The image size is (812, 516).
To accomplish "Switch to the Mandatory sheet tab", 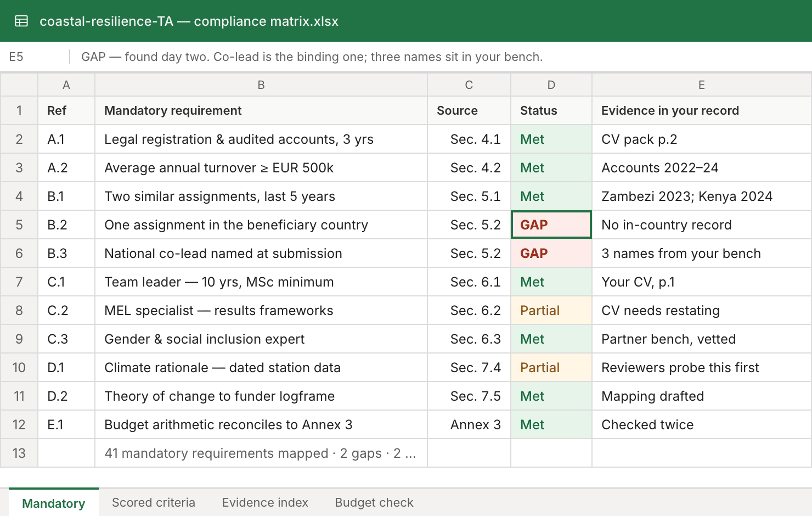I will 54,502.
